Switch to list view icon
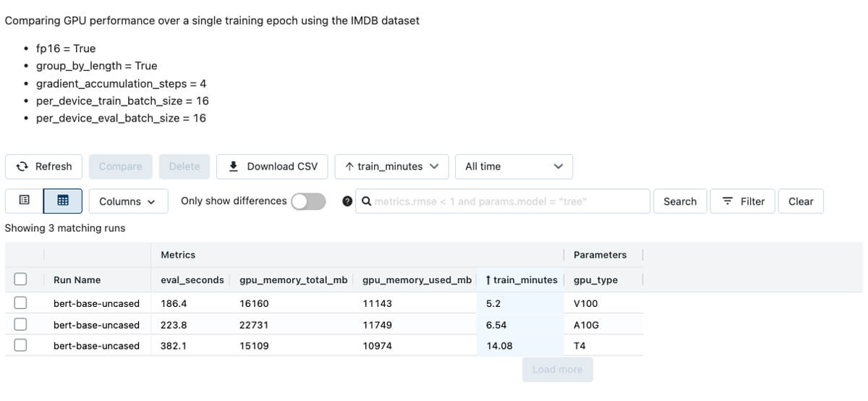This screenshot has height=401, width=868. 24,201
